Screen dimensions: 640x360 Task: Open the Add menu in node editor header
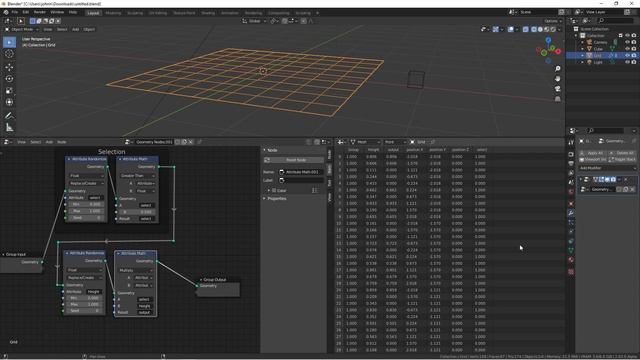pos(49,142)
